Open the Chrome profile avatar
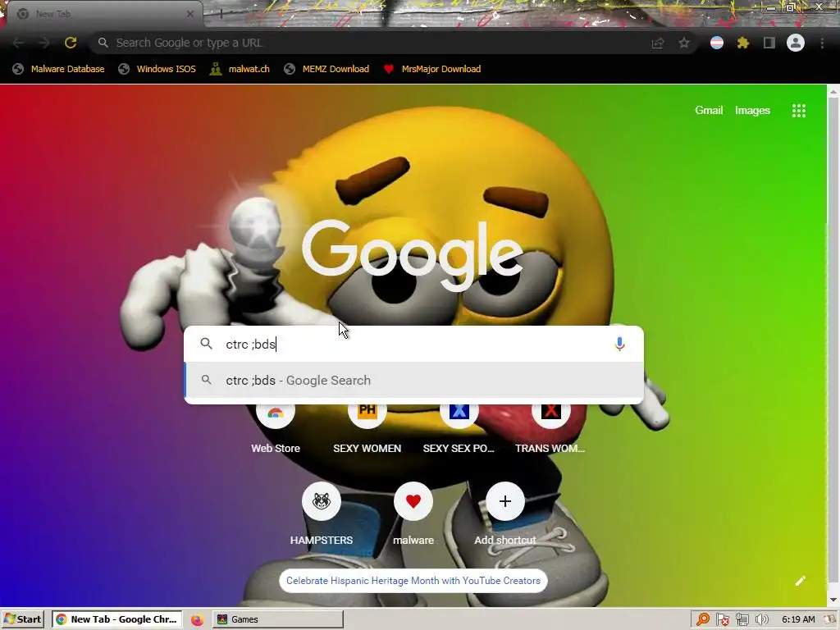The width and height of the screenshot is (840, 630). pyautogui.click(x=796, y=43)
